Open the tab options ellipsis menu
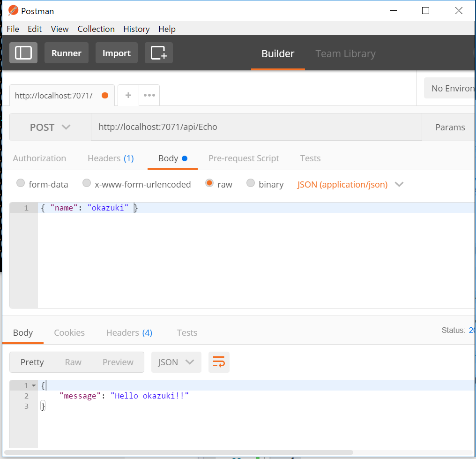Image resolution: width=476 pixels, height=459 pixels. pos(149,95)
